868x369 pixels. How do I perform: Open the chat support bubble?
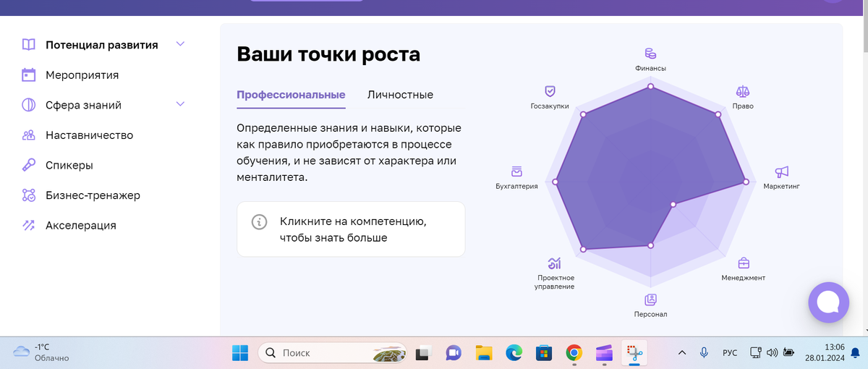828,302
